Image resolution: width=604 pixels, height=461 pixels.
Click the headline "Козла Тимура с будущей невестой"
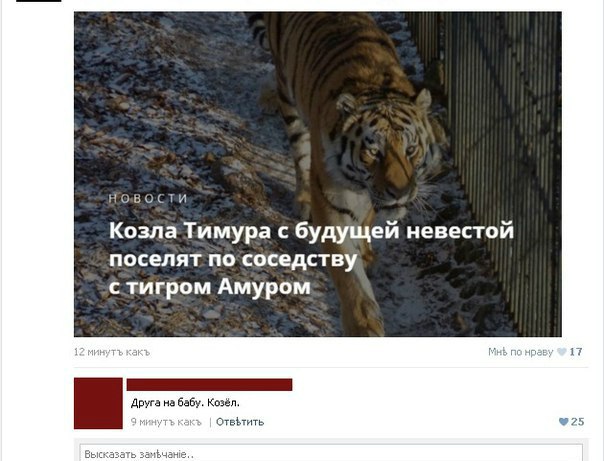[x=311, y=231]
